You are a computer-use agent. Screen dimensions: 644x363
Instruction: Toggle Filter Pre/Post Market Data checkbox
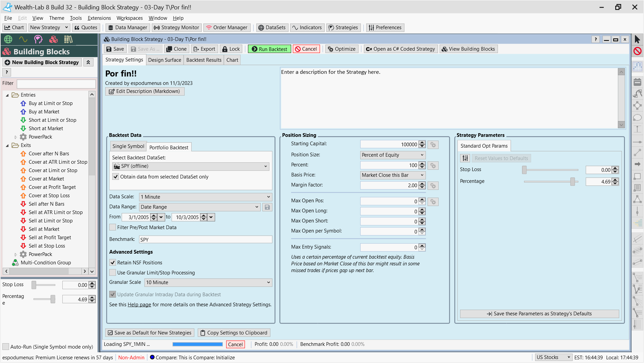point(113,227)
